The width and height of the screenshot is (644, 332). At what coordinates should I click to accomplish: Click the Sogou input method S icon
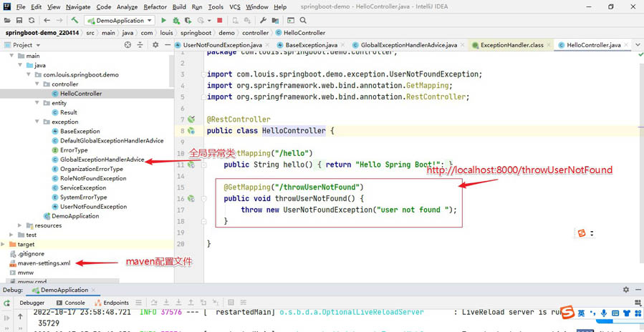[567, 313]
